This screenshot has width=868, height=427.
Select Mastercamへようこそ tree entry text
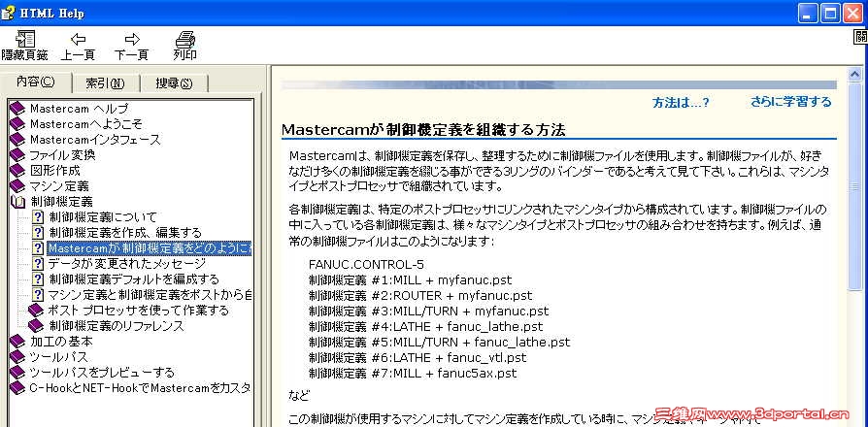click(x=86, y=124)
